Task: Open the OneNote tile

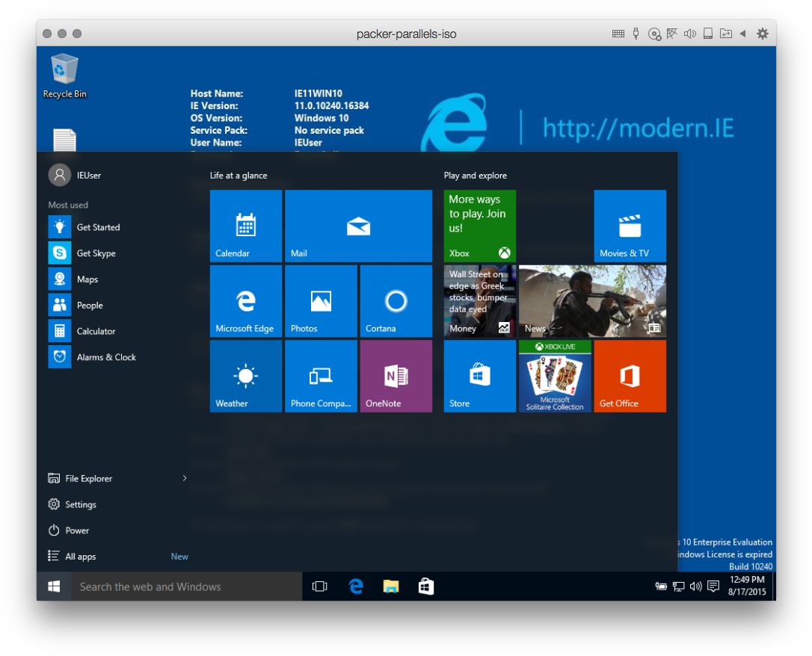Action: [396, 376]
